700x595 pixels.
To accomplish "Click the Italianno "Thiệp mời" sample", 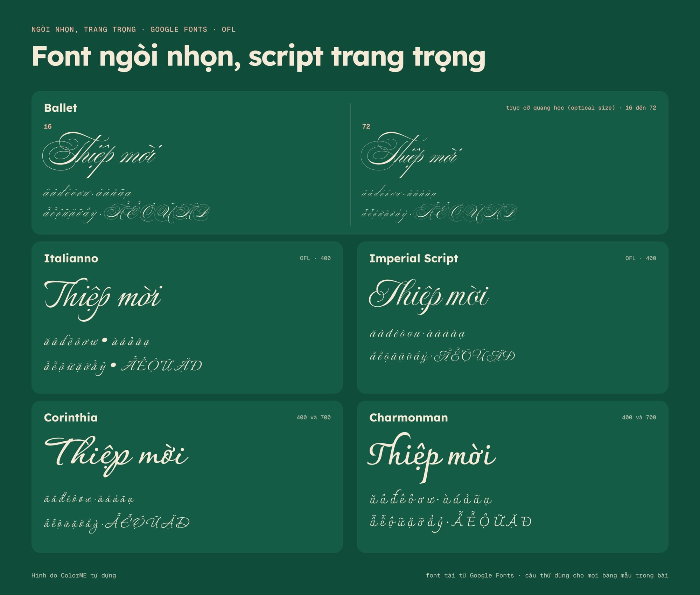I will pos(103,299).
